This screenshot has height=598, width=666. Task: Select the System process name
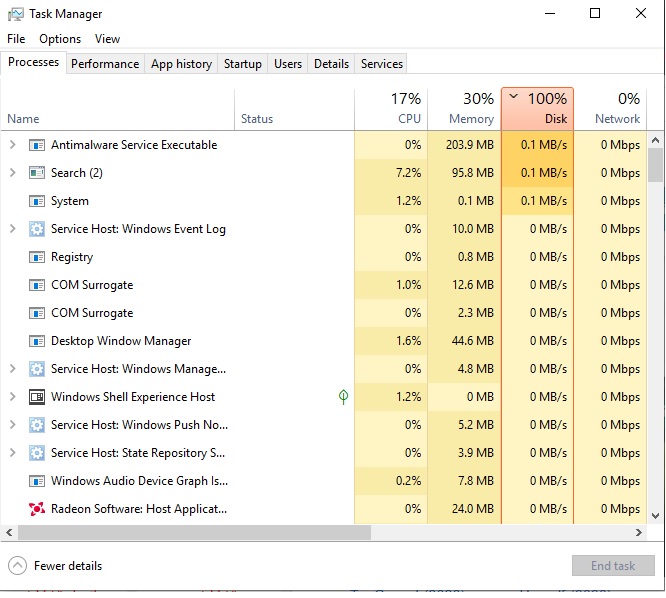pos(70,201)
